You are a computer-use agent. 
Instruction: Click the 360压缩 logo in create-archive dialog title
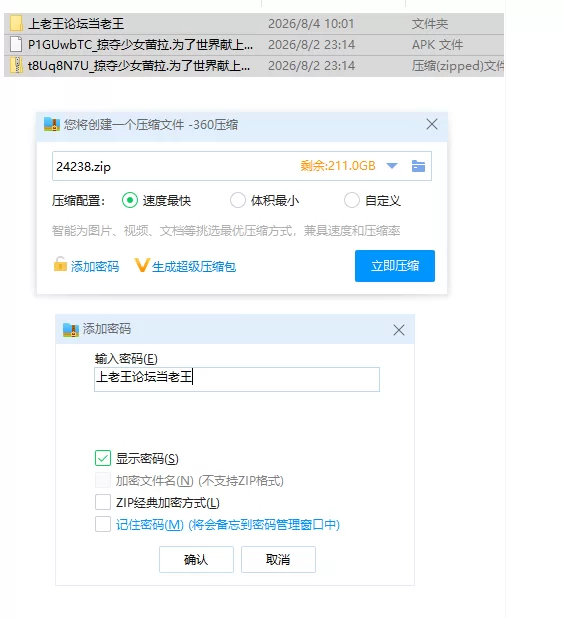pos(52,125)
